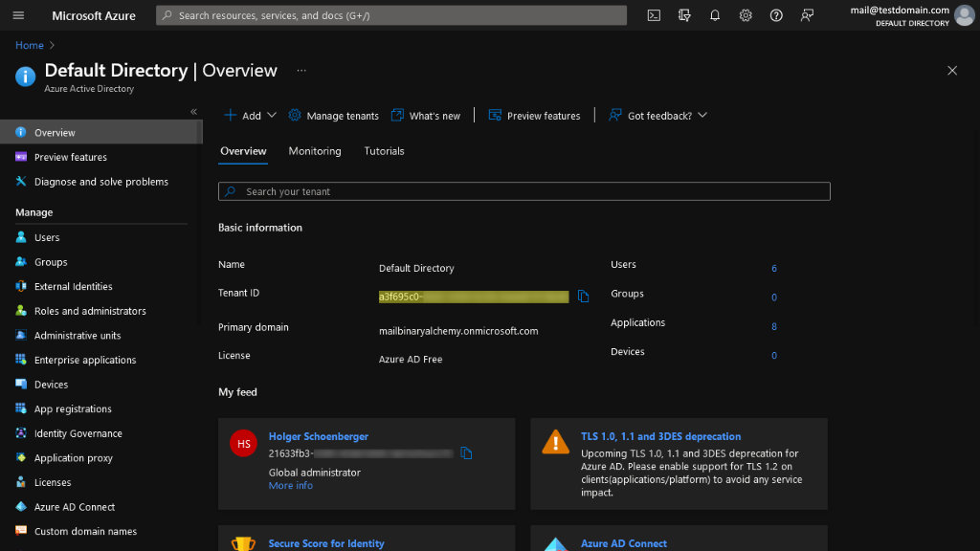
Task: Close the Default Directory blade
Action: [952, 71]
